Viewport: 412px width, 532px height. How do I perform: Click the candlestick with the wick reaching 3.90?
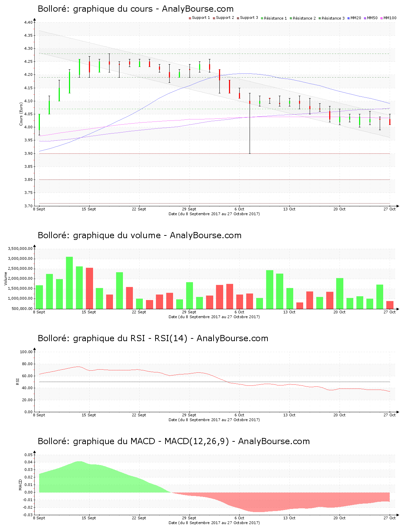point(250,123)
